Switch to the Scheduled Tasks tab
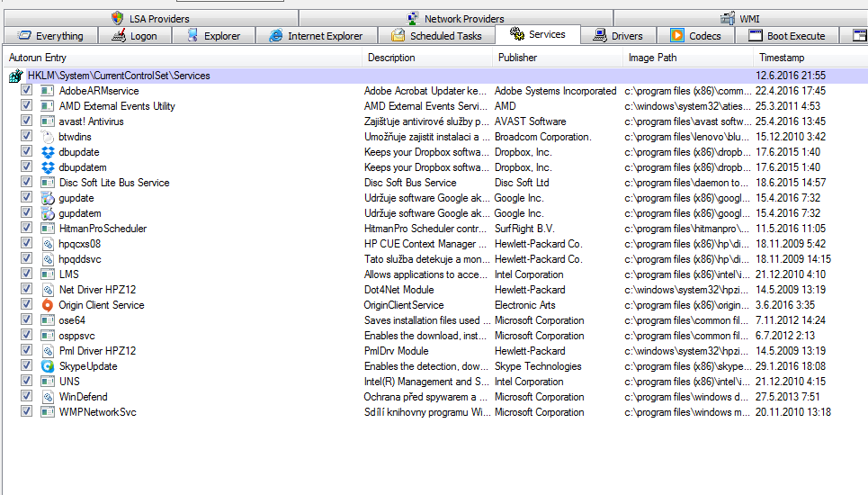This screenshot has height=495, width=868. coord(437,36)
